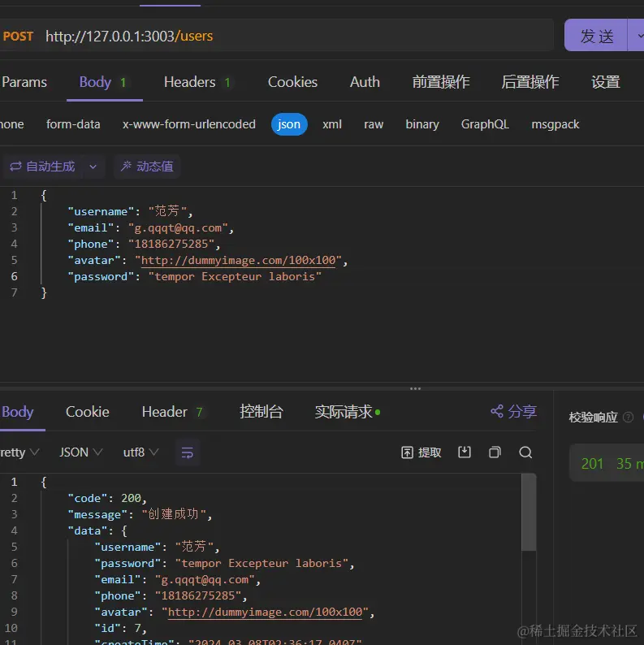Expand the 自动生成 dropdown chevron
The width and height of the screenshot is (644, 645).
coord(93,167)
